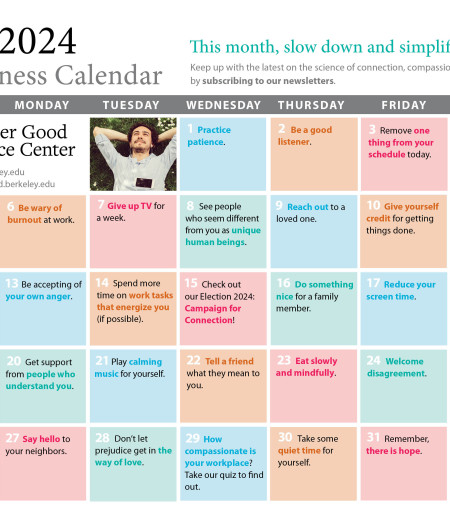Click the 'Be a good listener' link
The image size is (450, 520).
[x=305, y=135]
